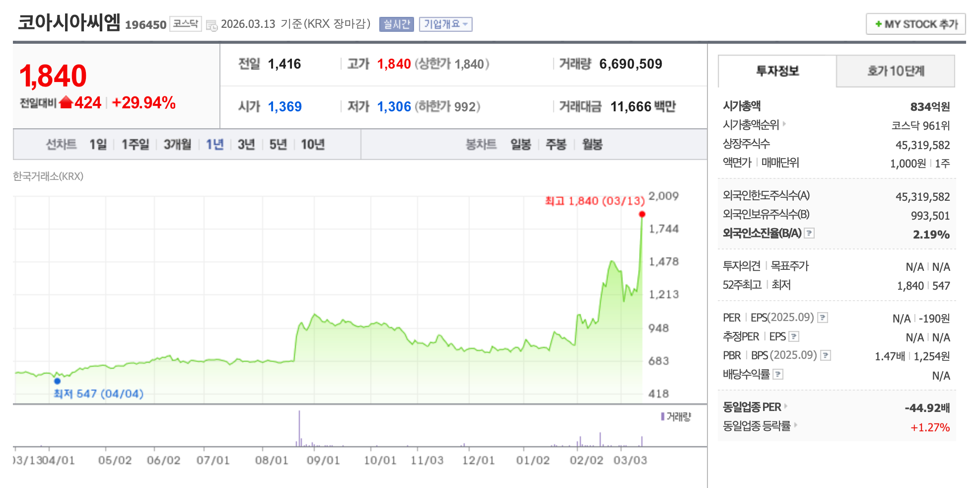Expand the 동일업종 PER arrow link

786,406
